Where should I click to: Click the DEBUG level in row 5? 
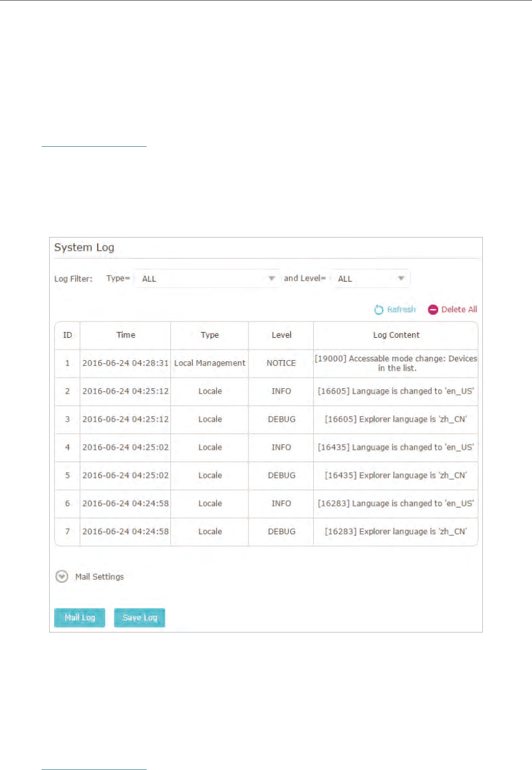coord(281,475)
